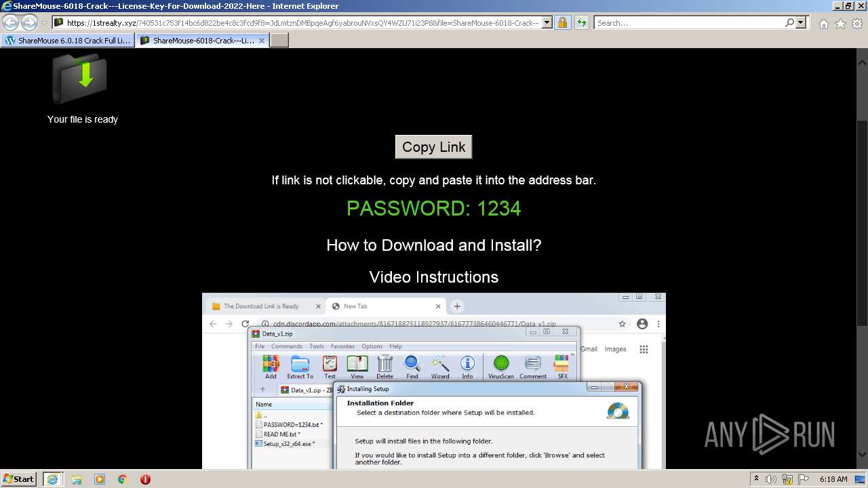Open a new blank tab

pyautogui.click(x=279, y=41)
